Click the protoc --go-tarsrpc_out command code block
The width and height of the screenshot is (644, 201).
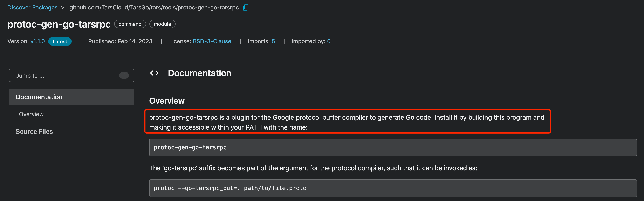[x=392, y=188]
